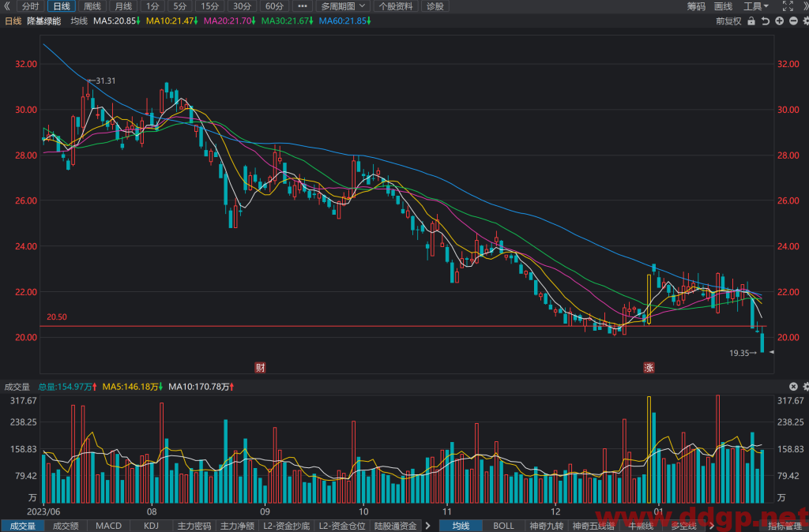809x532 pixels.
Task: Open 画线 drawing tools
Action: (x=724, y=6)
